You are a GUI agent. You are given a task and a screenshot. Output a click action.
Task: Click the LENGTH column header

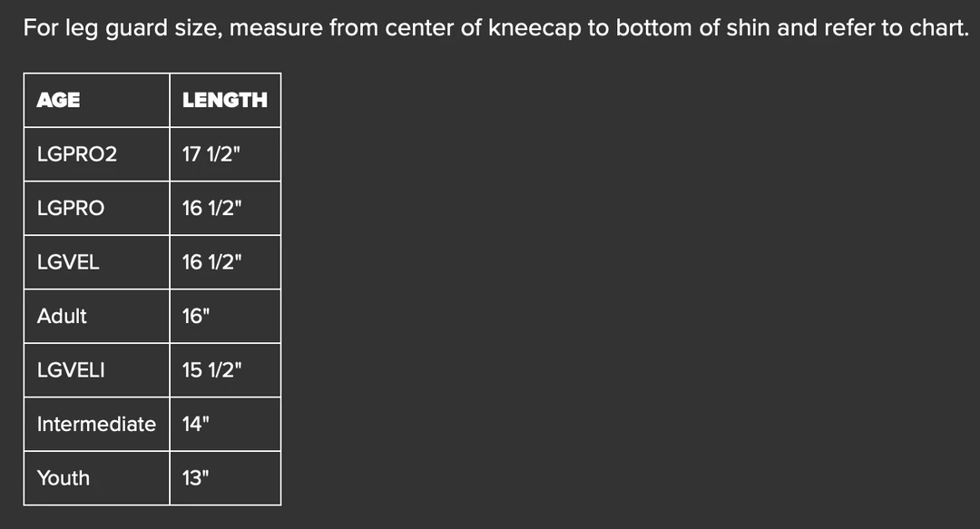click(x=224, y=100)
